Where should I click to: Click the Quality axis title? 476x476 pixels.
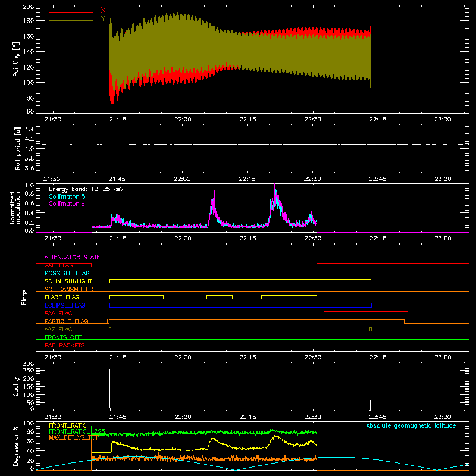16,386
